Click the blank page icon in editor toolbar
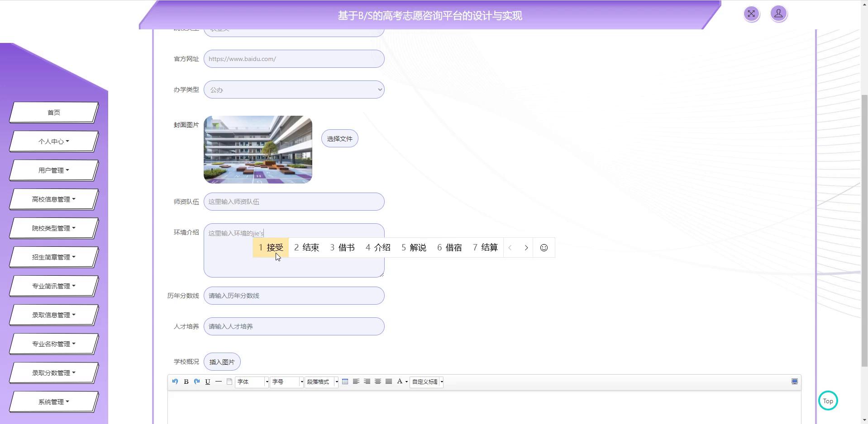The image size is (868, 424). point(229,382)
